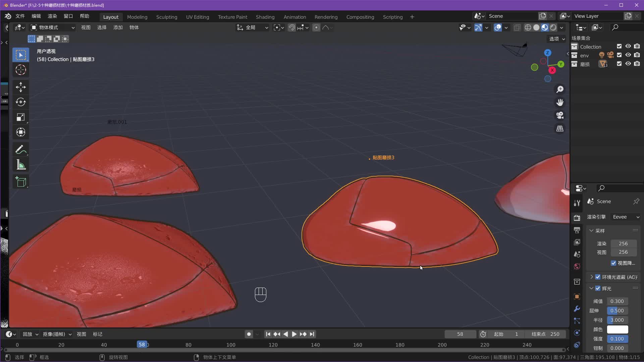Disable Collection in renders camera icon
The width and height of the screenshot is (644, 362).
click(637, 46)
